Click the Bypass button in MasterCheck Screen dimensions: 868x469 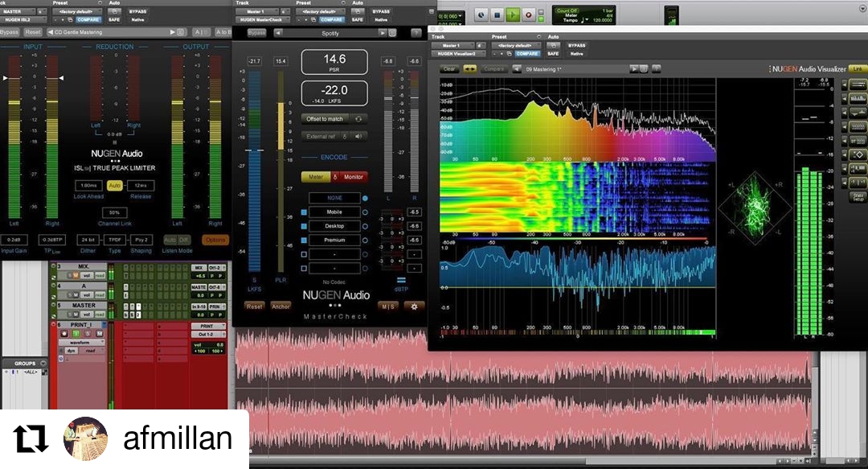(x=256, y=33)
